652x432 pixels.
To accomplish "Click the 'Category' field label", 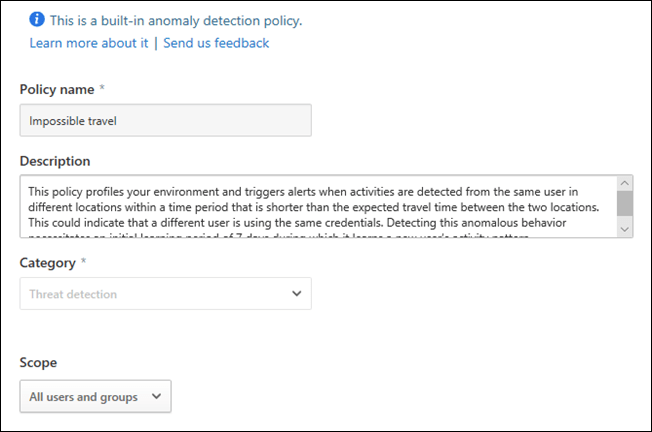I will click(x=48, y=263).
